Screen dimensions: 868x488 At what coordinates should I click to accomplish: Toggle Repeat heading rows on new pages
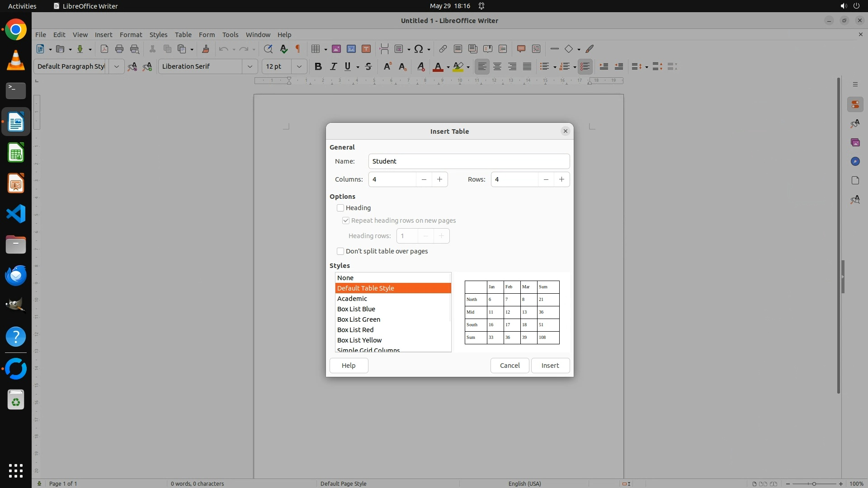pyautogui.click(x=346, y=221)
